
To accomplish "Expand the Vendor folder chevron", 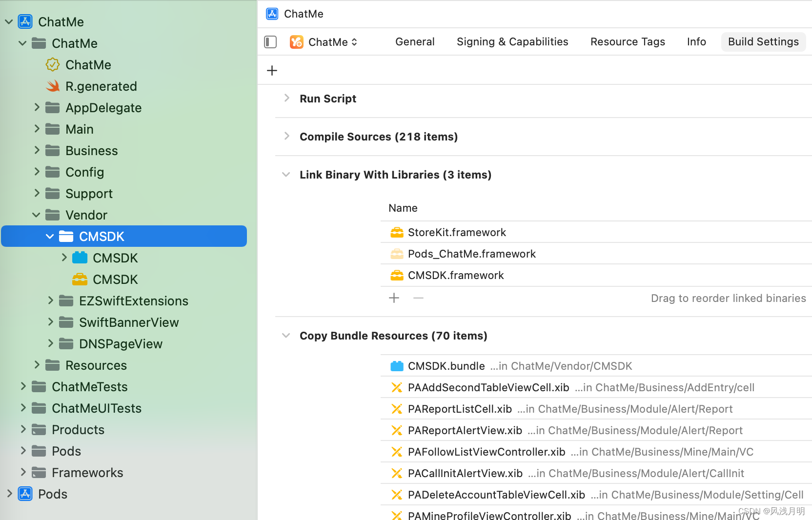I will [36, 215].
